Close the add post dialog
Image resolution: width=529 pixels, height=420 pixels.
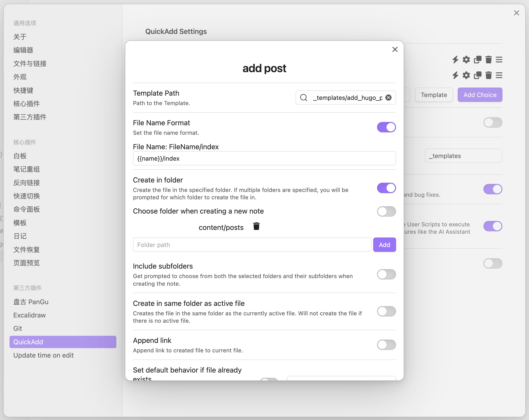tap(395, 50)
